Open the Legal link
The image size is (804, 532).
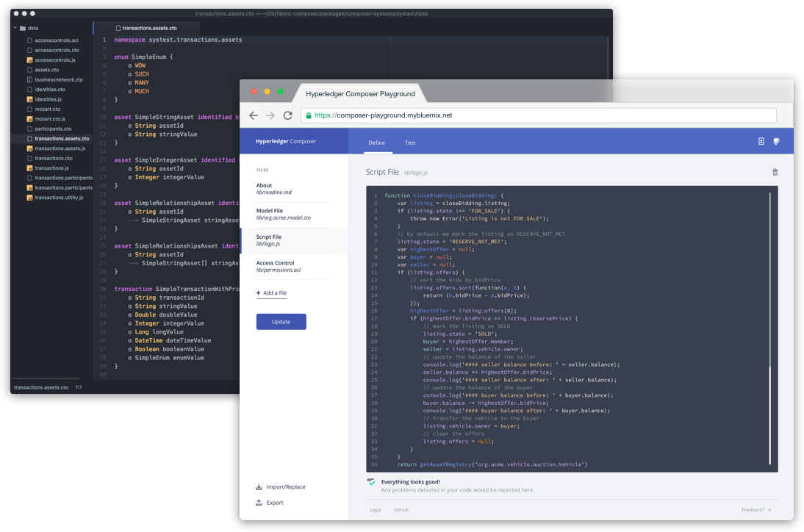click(375, 509)
